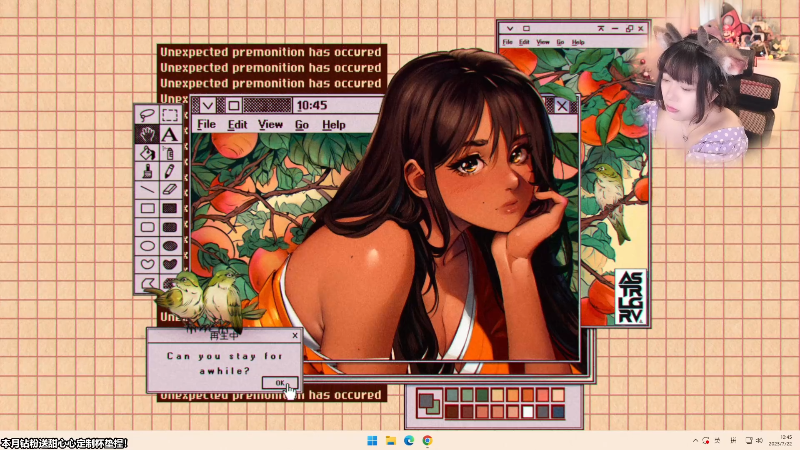Launch Microsoft Edge from the taskbar
Image resolution: width=800 pixels, height=450 pixels.
point(409,440)
